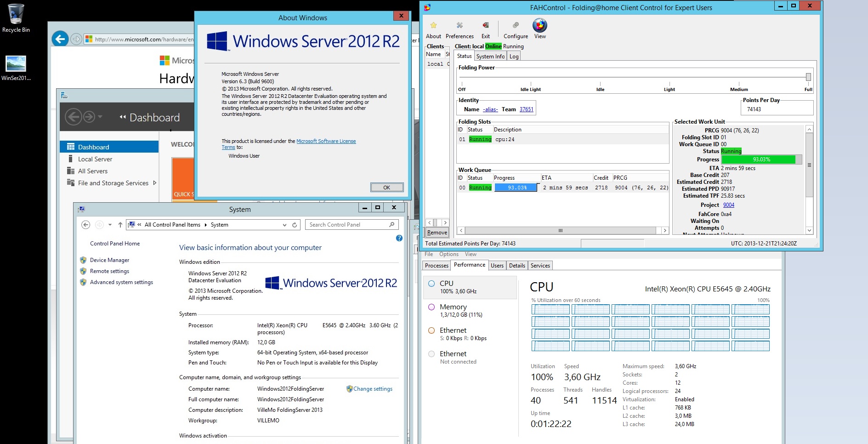This screenshot has height=444, width=868.
Task: Click the Server Manager title bar icon
Action: pos(64,95)
